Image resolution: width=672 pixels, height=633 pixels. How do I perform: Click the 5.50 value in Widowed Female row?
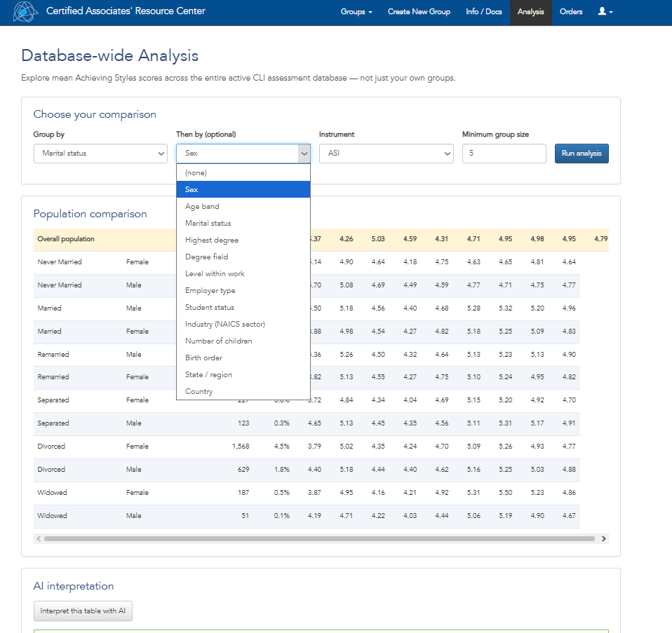click(505, 493)
